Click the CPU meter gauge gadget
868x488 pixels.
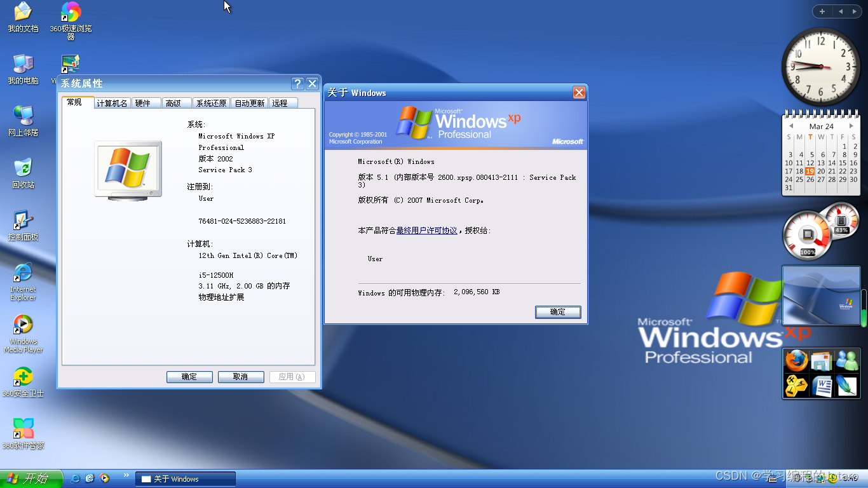(807, 236)
